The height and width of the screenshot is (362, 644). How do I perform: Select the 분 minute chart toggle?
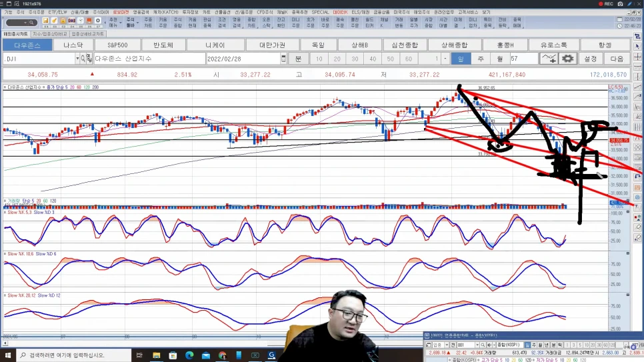298,59
